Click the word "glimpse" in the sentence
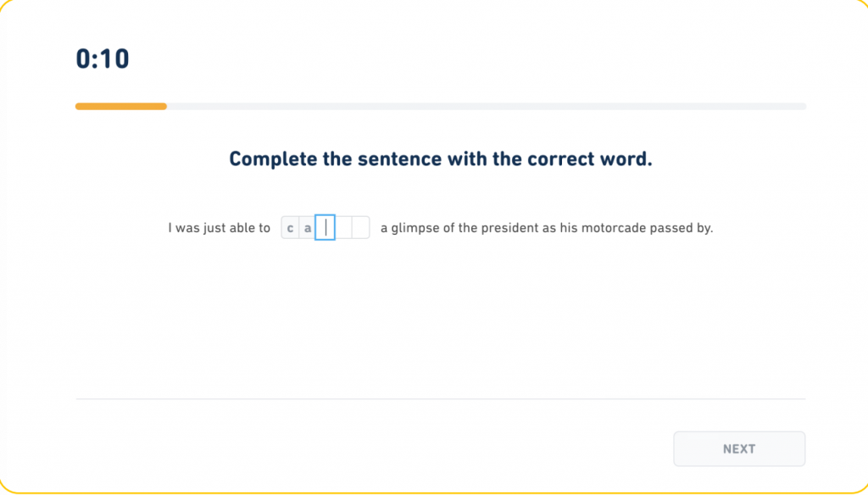868x495 pixels. tap(416, 228)
